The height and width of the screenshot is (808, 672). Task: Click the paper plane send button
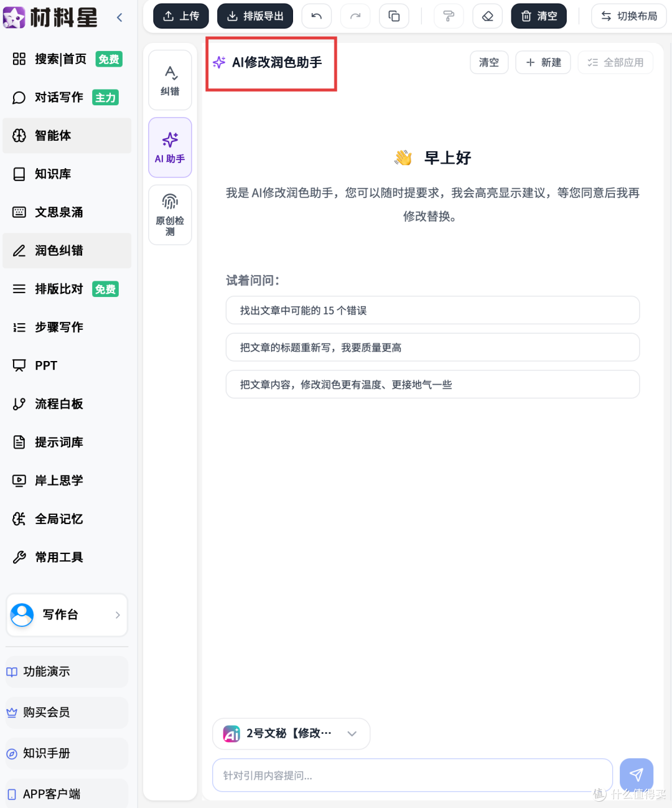pyautogui.click(x=637, y=774)
